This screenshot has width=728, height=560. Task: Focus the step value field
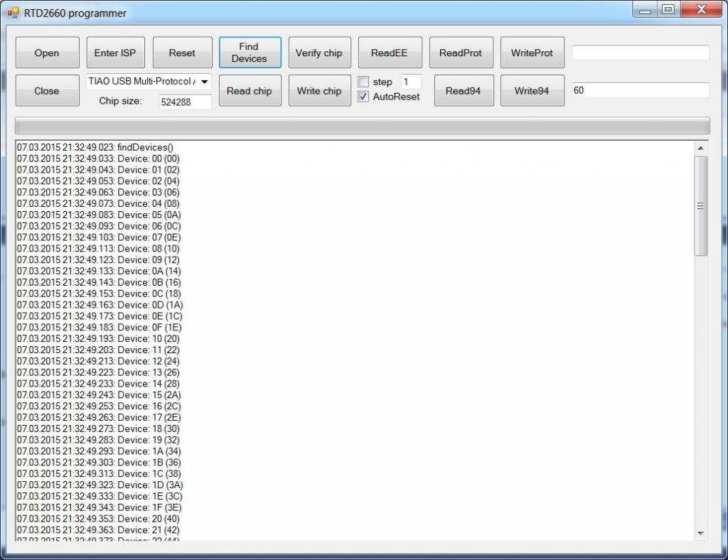point(411,82)
